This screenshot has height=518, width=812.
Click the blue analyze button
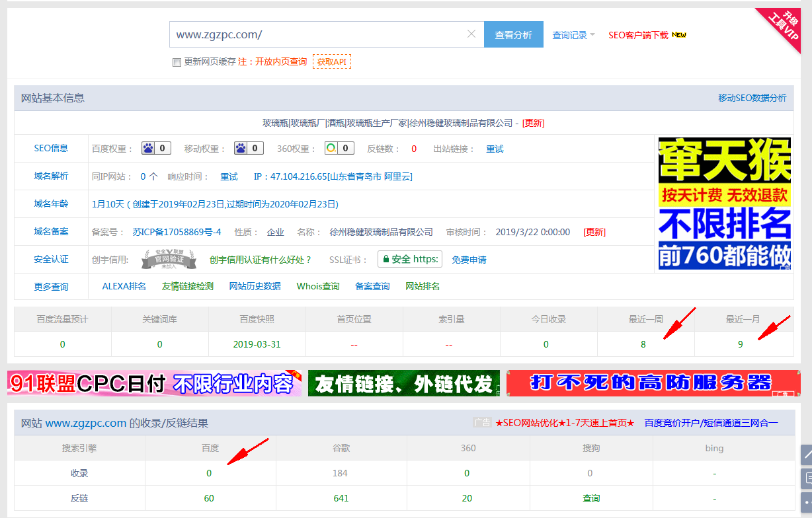tap(514, 35)
